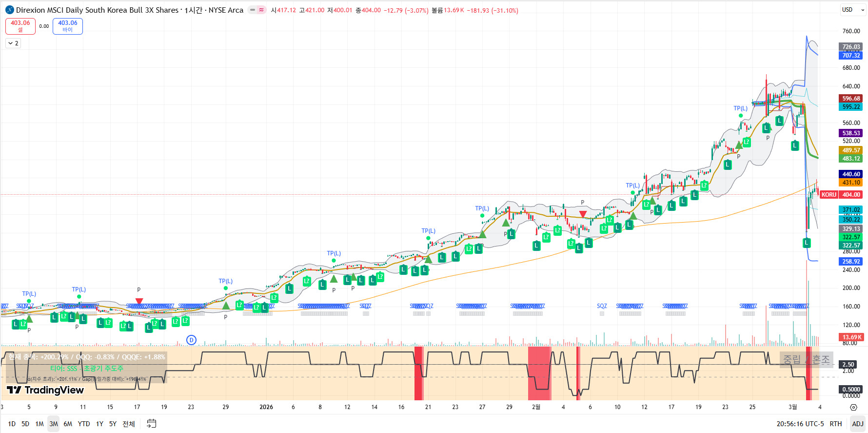868x433 pixels.
Task: Click the open value 417.12 in the legend
Action: 286,10
